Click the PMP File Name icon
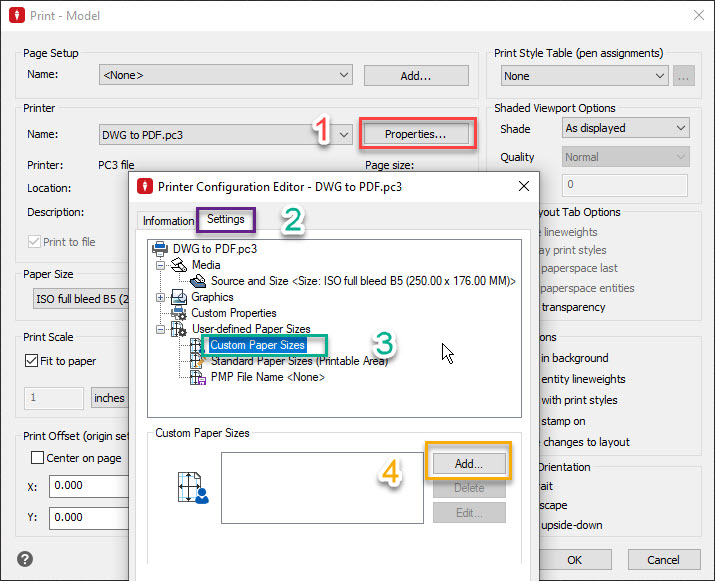This screenshot has height=581, width=715. [x=196, y=377]
